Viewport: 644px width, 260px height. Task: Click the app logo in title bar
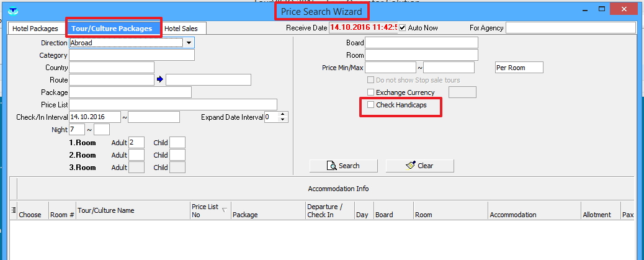tap(12, 11)
